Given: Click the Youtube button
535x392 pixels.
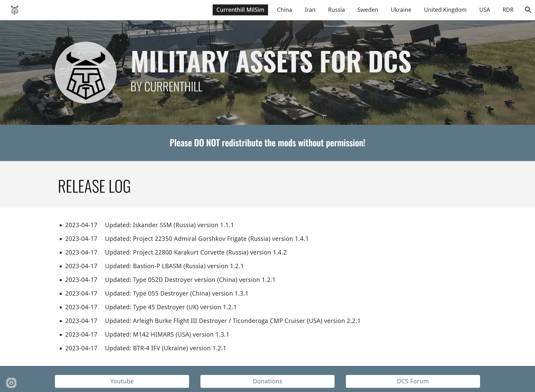Looking at the screenshot, I should click(122, 381).
